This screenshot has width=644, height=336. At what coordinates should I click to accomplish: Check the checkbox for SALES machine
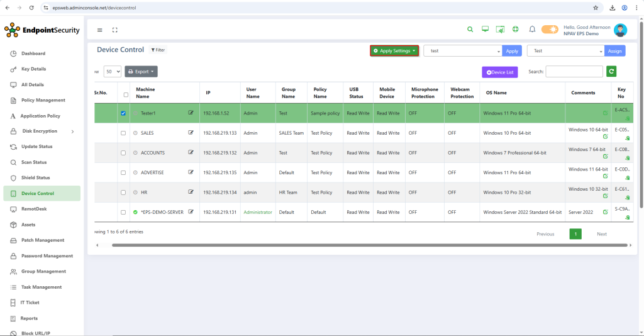coord(123,133)
